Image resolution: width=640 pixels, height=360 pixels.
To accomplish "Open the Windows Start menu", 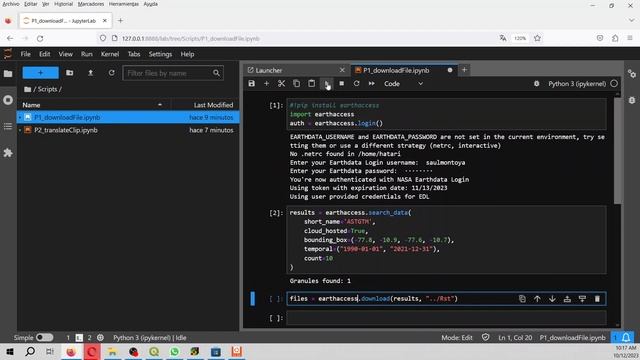I will tap(10, 351).
